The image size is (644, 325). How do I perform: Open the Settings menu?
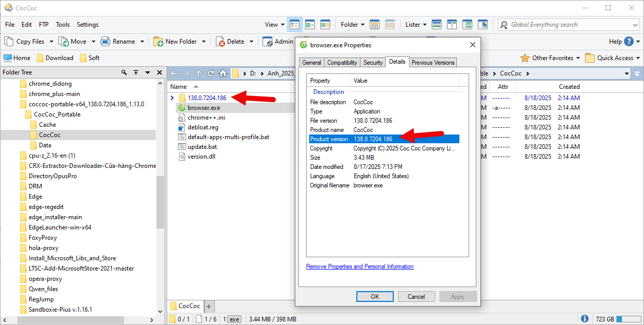88,24
